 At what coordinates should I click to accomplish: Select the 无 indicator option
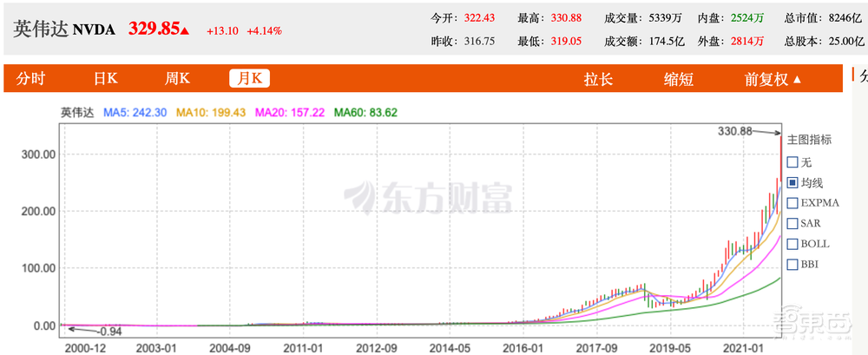[x=792, y=162]
